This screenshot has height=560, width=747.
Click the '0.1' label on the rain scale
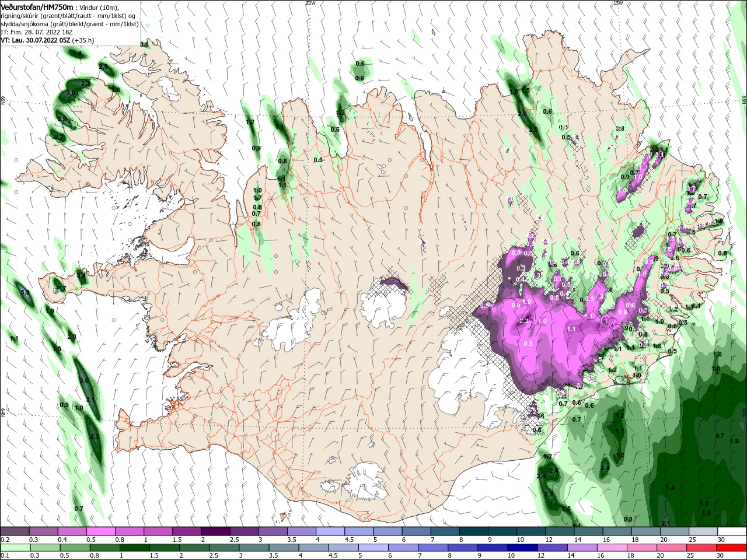point(5,556)
